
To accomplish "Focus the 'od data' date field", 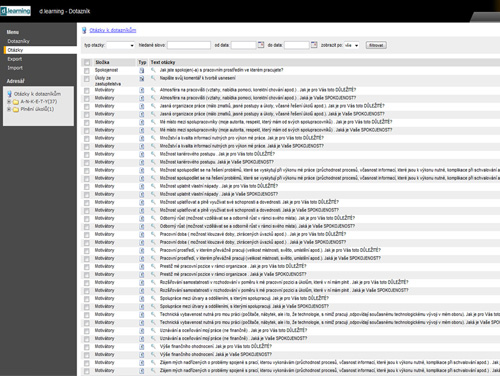I will pyautogui.click(x=243, y=45).
